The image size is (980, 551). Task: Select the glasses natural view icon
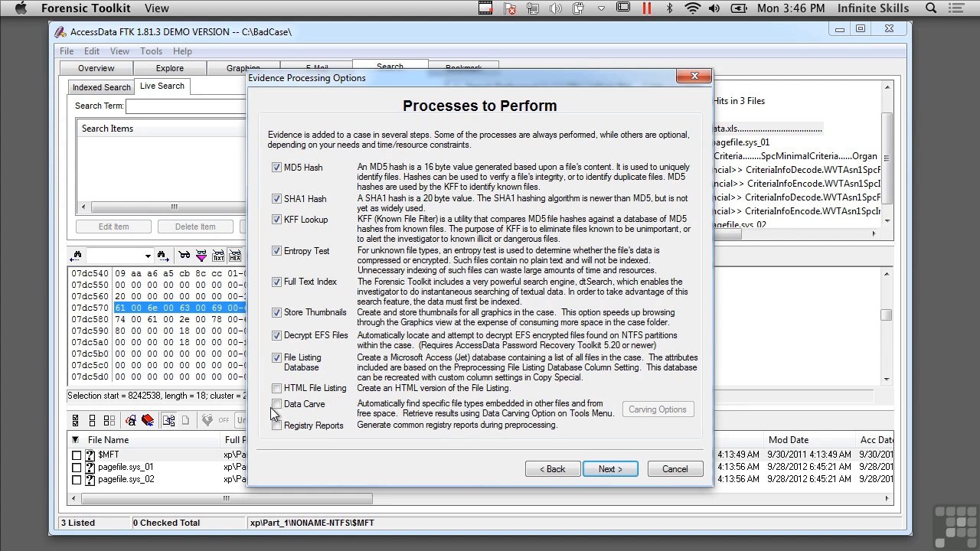click(x=185, y=256)
